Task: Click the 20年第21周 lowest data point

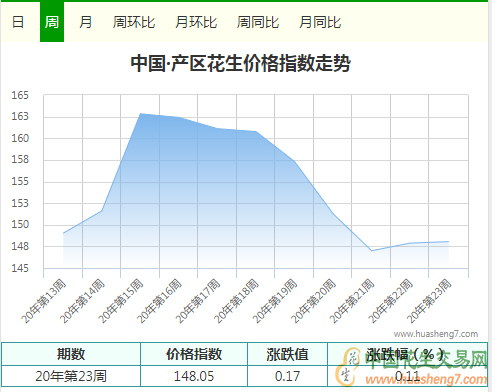Action: click(x=371, y=251)
